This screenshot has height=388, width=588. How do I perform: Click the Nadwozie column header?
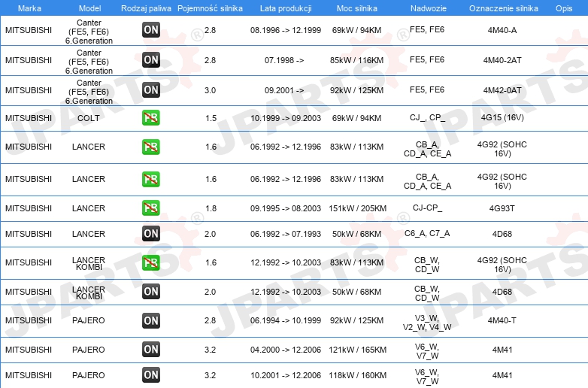point(429,8)
